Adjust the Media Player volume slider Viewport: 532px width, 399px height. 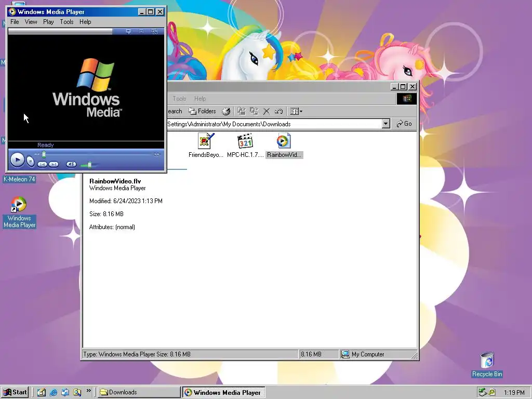[89, 165]
